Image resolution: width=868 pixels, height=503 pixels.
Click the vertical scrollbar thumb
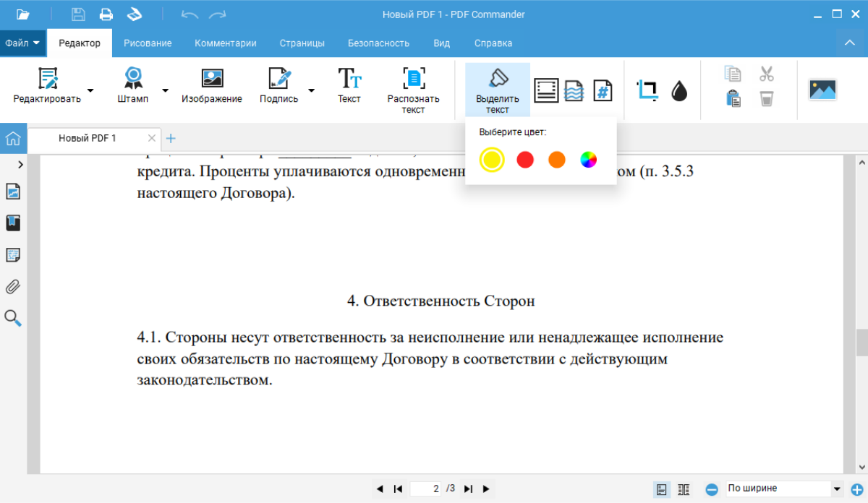(861, 341)
